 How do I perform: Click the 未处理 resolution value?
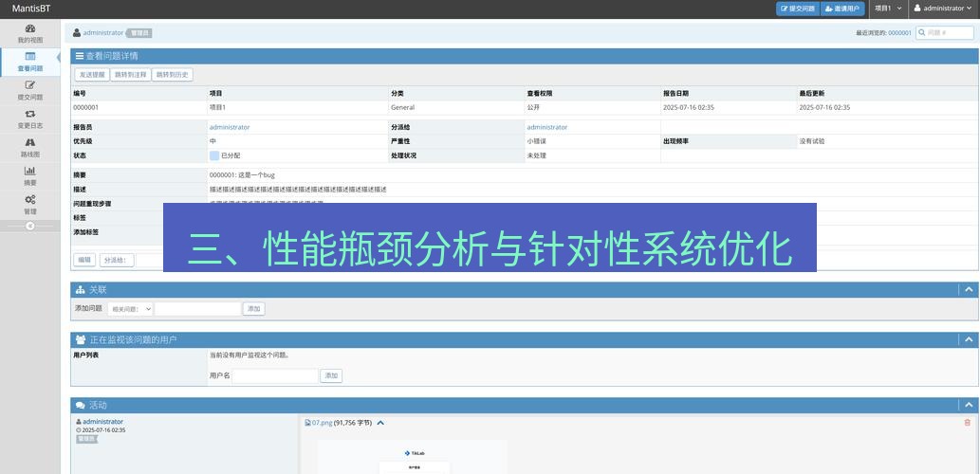536,155
